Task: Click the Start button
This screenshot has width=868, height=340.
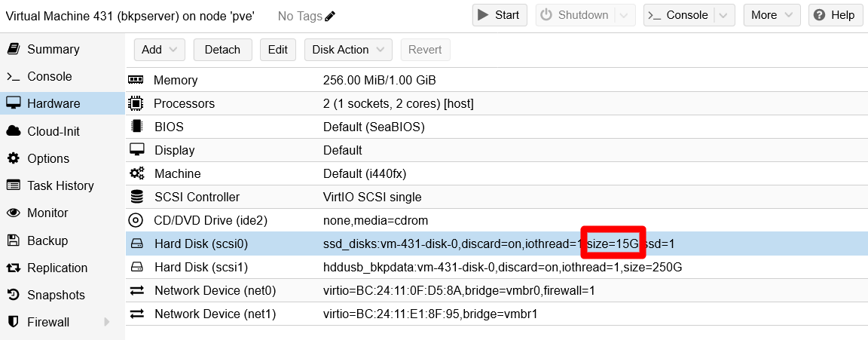Action: (x=498, y=15)
